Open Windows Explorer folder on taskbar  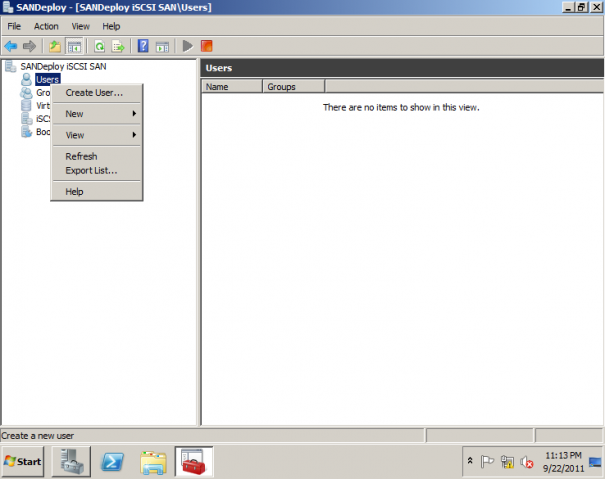click(153, 462)
